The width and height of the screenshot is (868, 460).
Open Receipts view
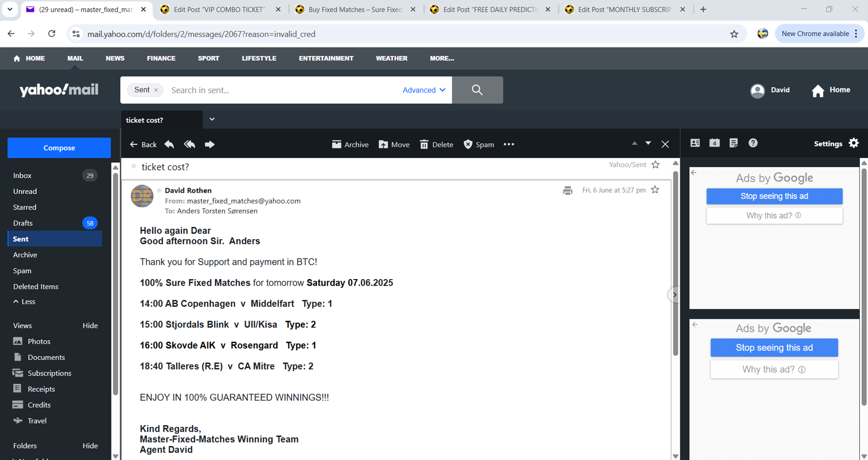point(34,389)
